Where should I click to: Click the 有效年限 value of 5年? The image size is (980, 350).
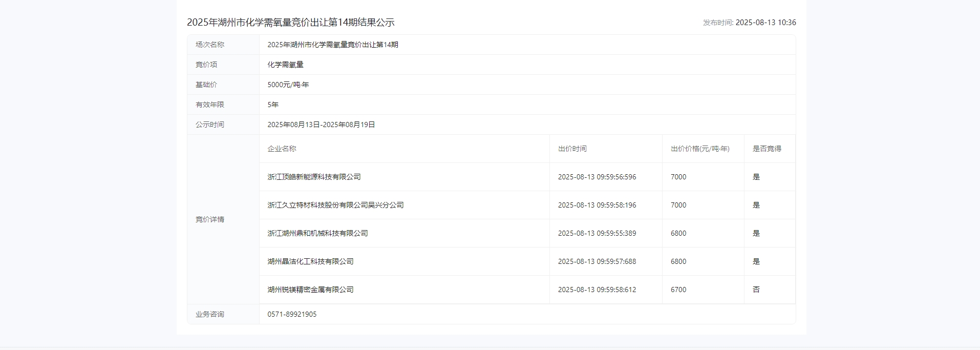[273, 105]
